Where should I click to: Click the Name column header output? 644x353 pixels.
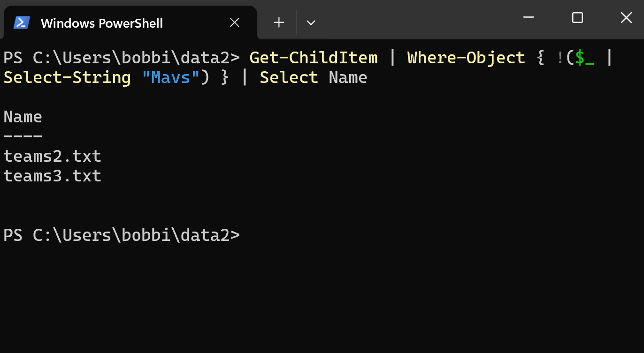pyautogui.click(x=23, y=116)
